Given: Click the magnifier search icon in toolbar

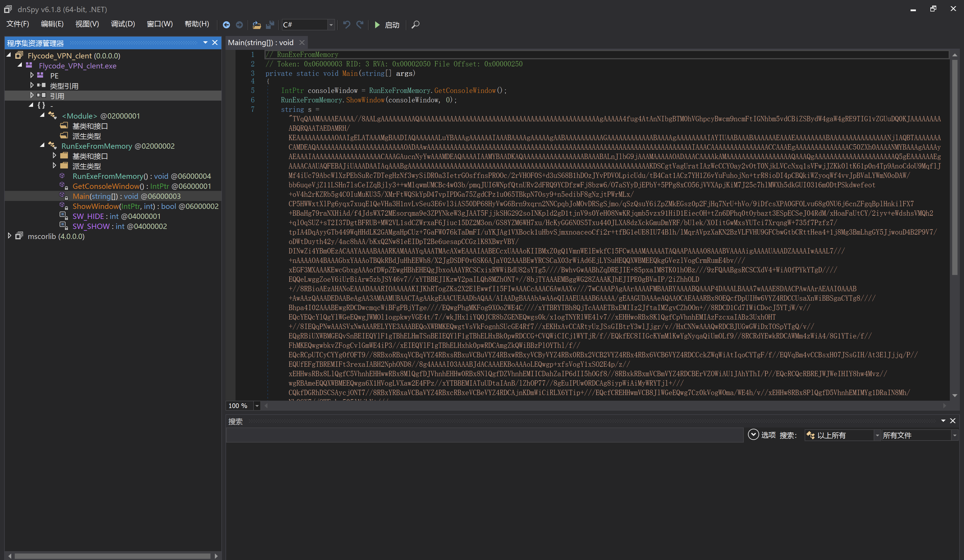Looking at the screenshot, I should pyautogui.click(x=415, y=25).
